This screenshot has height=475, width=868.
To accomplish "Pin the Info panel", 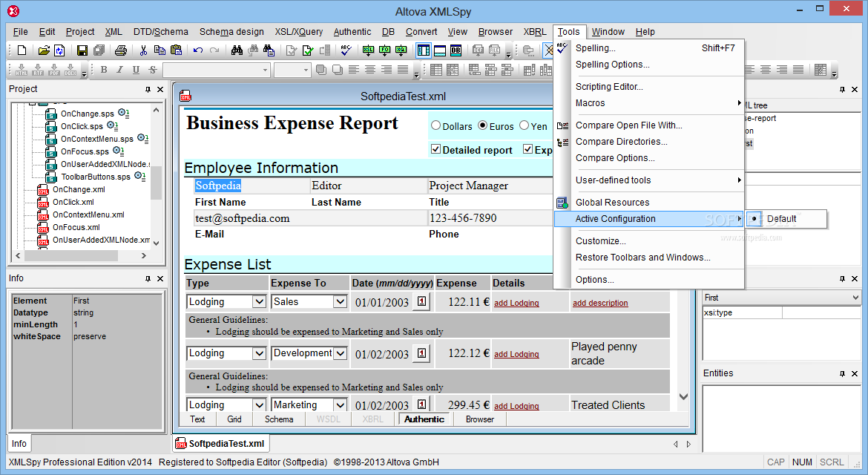I will tap(148, 278).
